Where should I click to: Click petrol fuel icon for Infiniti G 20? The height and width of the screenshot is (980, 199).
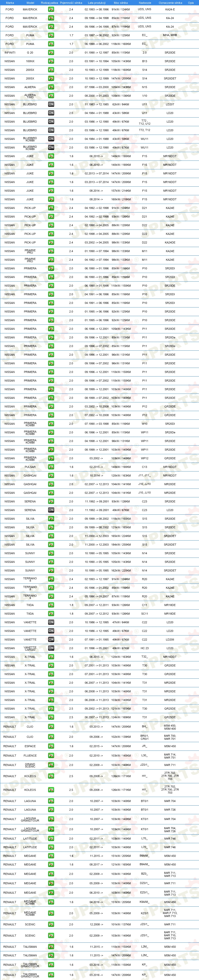click(51, 53)
